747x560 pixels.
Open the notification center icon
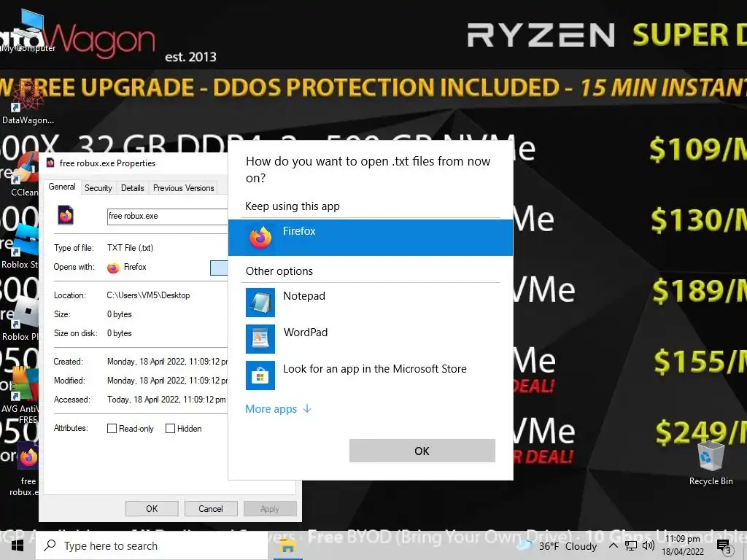[724, 546]
